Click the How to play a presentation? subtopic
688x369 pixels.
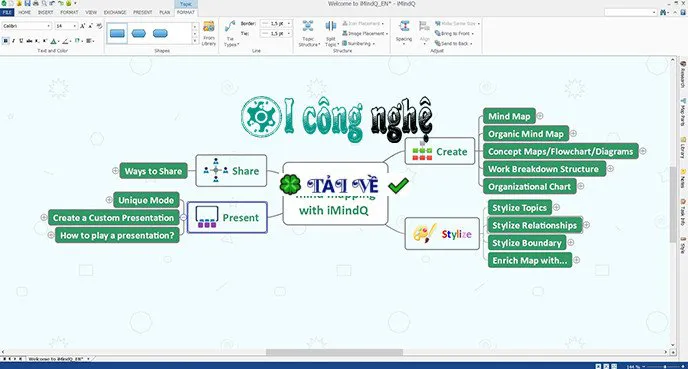click(117, 235)
